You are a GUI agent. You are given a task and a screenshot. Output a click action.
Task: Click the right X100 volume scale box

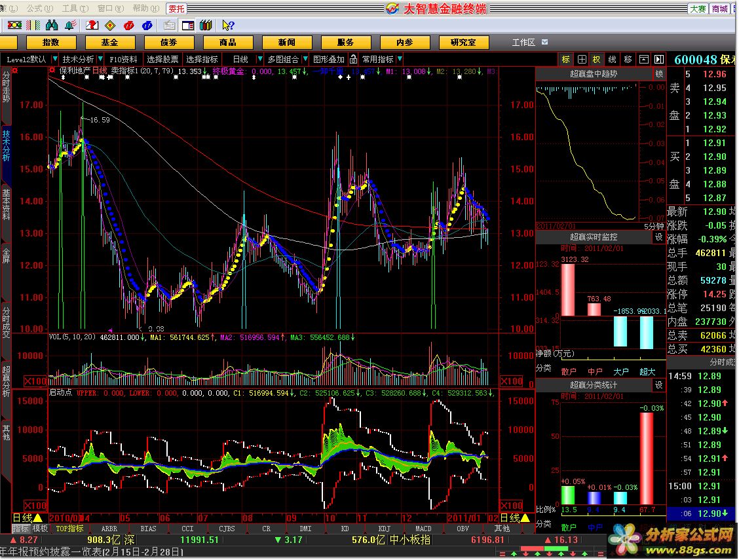pyautogui.click(x=512, y=381)
